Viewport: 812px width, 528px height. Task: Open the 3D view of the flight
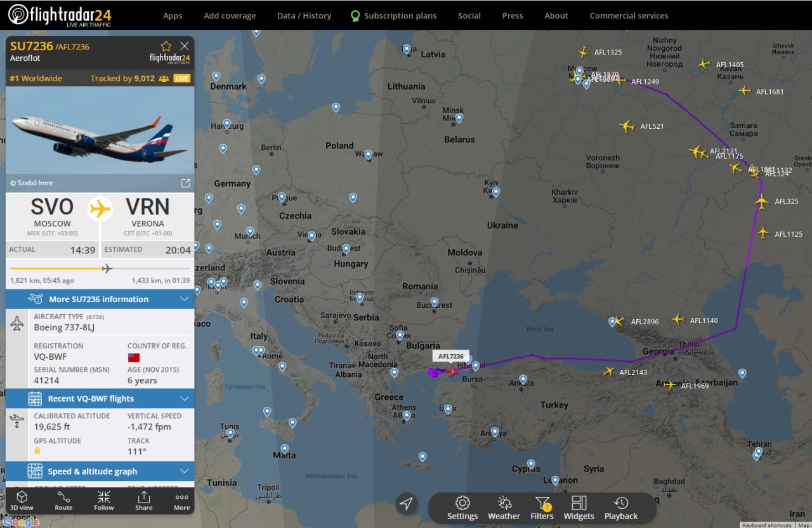point(22,500)
